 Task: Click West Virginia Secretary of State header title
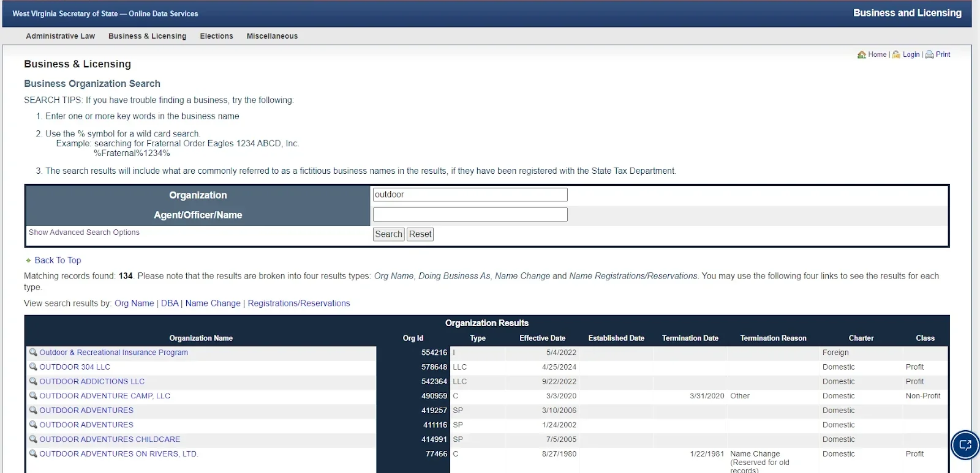pyautogui.click(x=105, y=13)
